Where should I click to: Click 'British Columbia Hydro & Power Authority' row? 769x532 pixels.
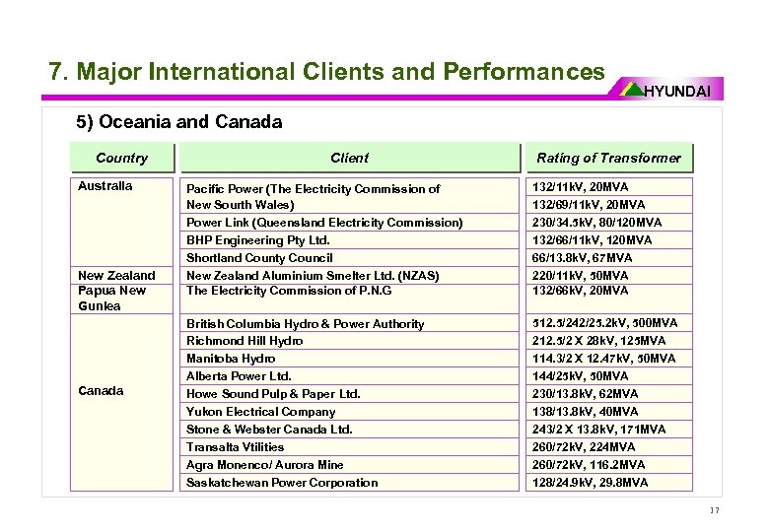click(349, 323)
